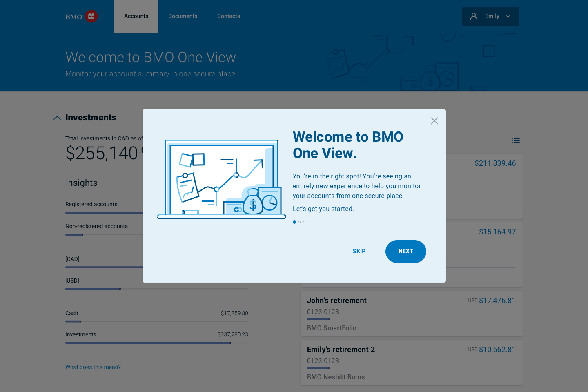Click the Non-registered accounts label
This screenshot has height=392, width=588.
click(97, 226)
